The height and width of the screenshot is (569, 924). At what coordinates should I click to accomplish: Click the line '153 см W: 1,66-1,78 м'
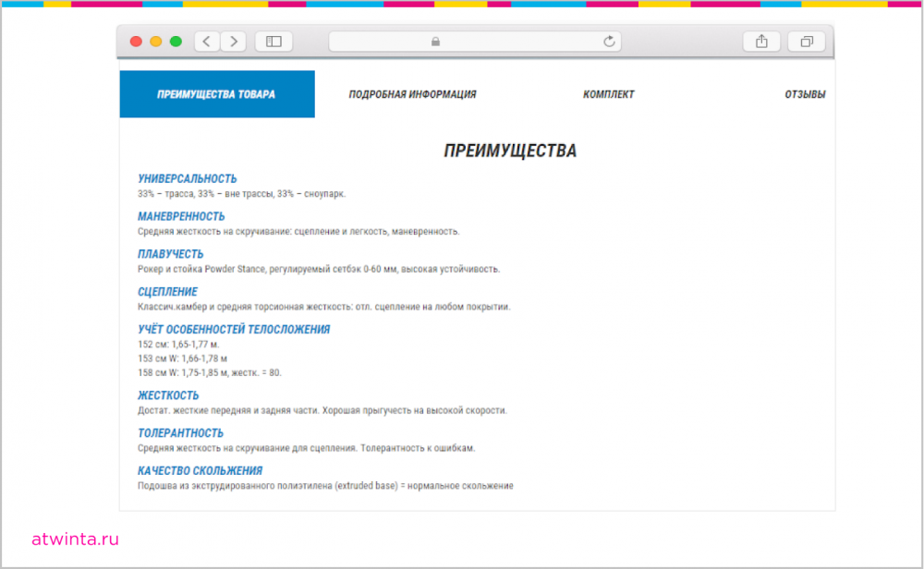(183, 358)
